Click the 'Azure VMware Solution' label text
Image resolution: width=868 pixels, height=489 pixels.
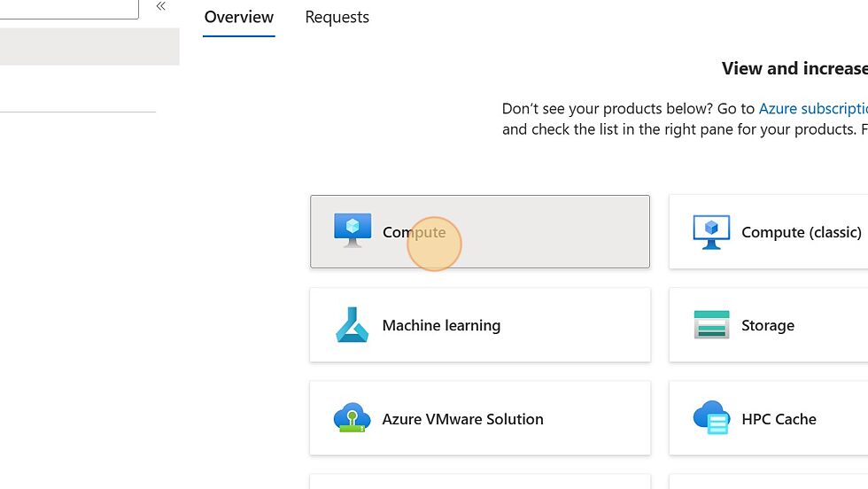pos(462,419)
